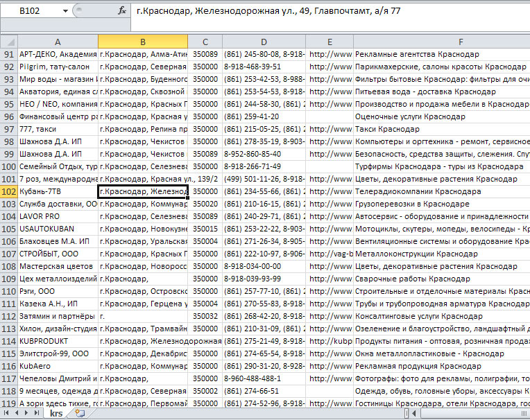
Task: Click cell 'Затямин и партнёры'
Action: (58, 317)
